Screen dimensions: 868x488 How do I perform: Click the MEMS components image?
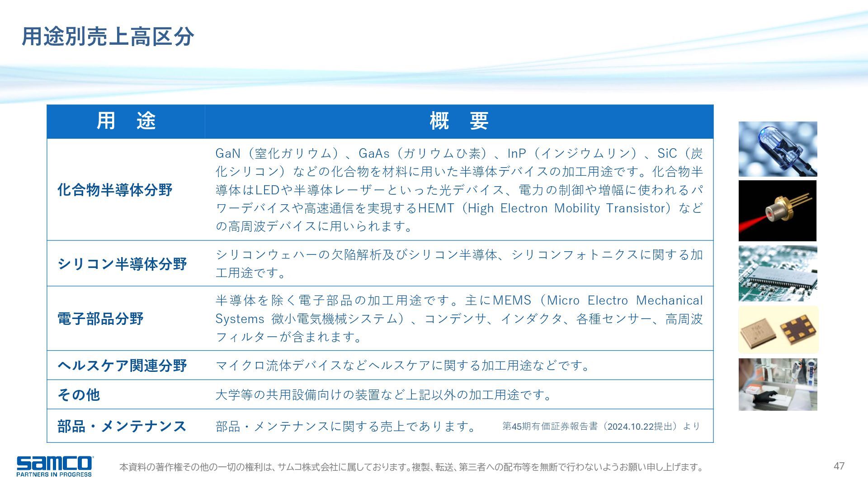[x=778, y=329]
